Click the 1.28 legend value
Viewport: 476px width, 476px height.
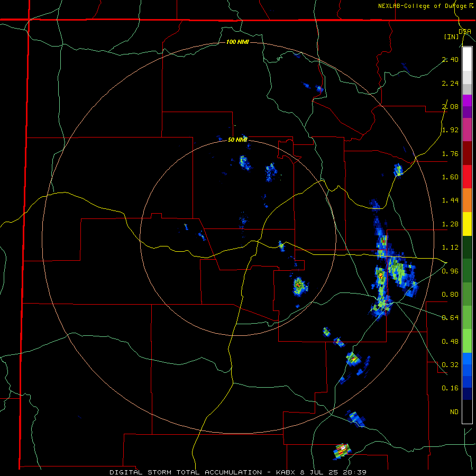(450, 224)
